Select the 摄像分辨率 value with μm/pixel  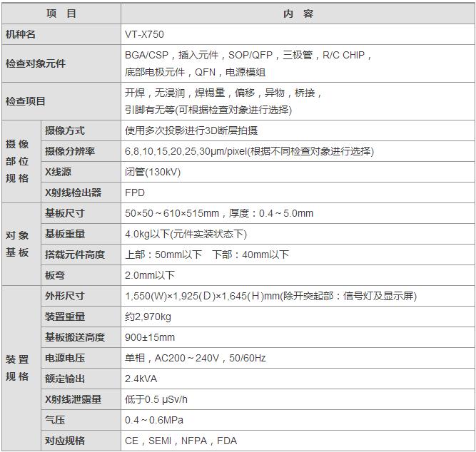point(249,151)
